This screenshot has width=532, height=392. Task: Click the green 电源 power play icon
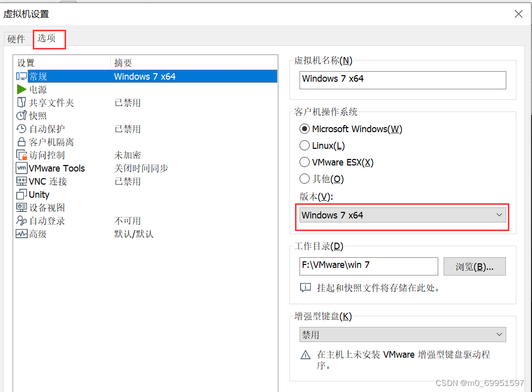pyautogui.click(x=21, y=89)
